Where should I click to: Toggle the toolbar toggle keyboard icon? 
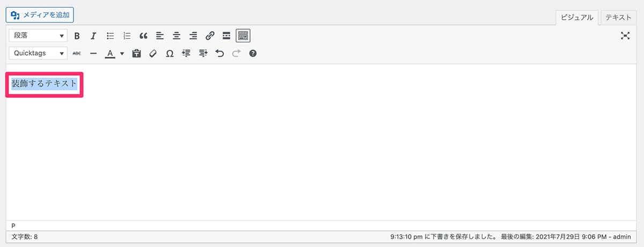243,36
